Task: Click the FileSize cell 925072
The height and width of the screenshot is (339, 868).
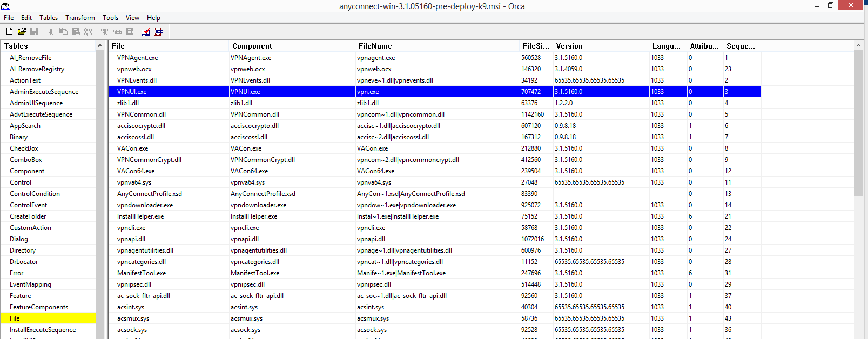Action: 531,205
